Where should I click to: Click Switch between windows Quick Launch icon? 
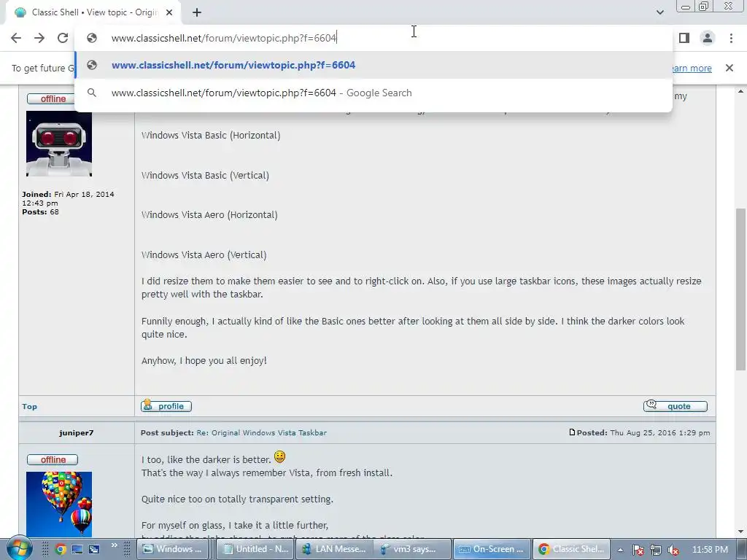click(94, 550)
